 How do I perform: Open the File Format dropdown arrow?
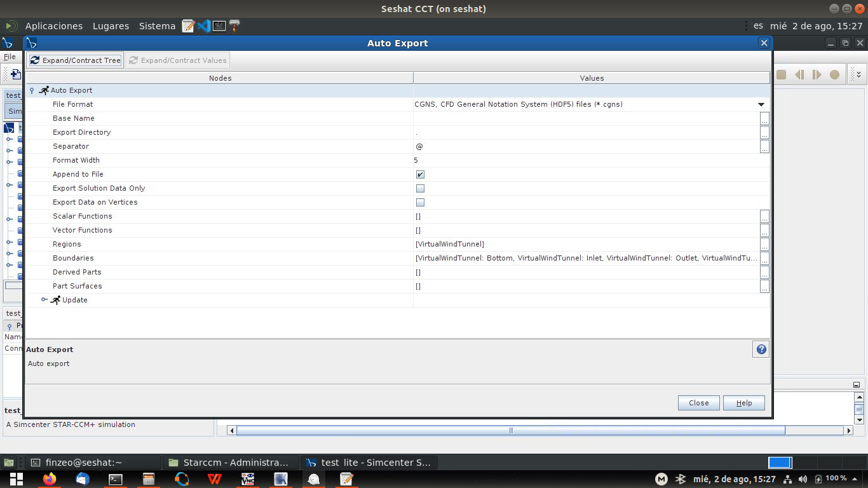pyautogui.click(x=761, y=104)
